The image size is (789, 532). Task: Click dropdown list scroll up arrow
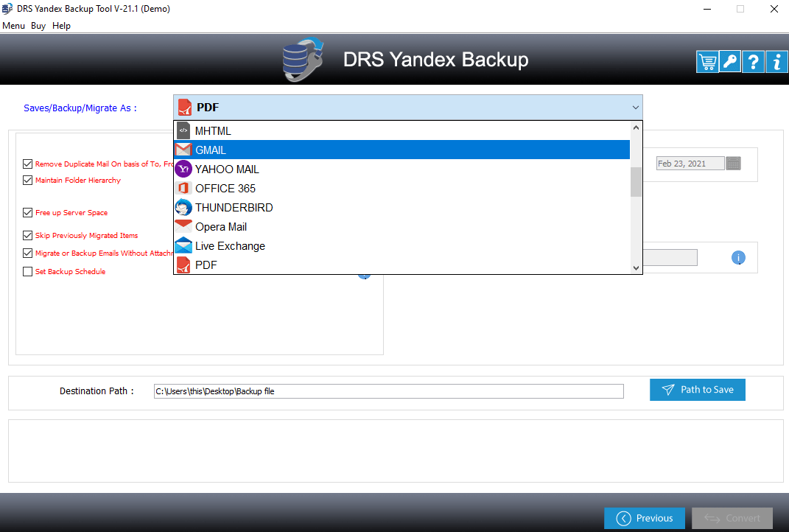(x=636, y=127)
